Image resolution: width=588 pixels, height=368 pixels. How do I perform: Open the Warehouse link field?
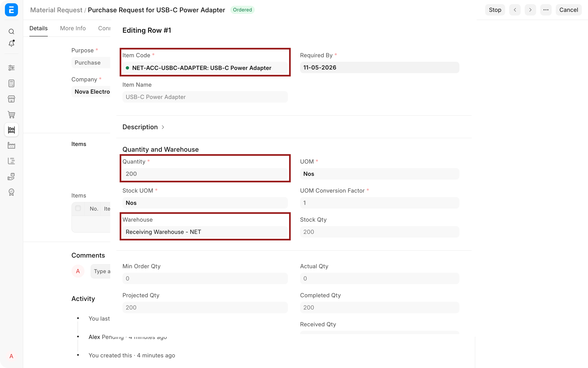coord(205,232)
